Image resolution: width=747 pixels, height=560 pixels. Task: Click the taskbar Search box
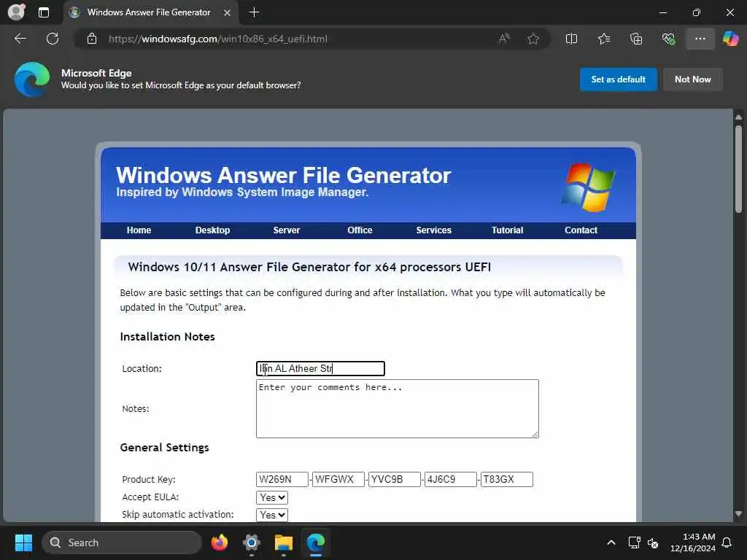122,542
